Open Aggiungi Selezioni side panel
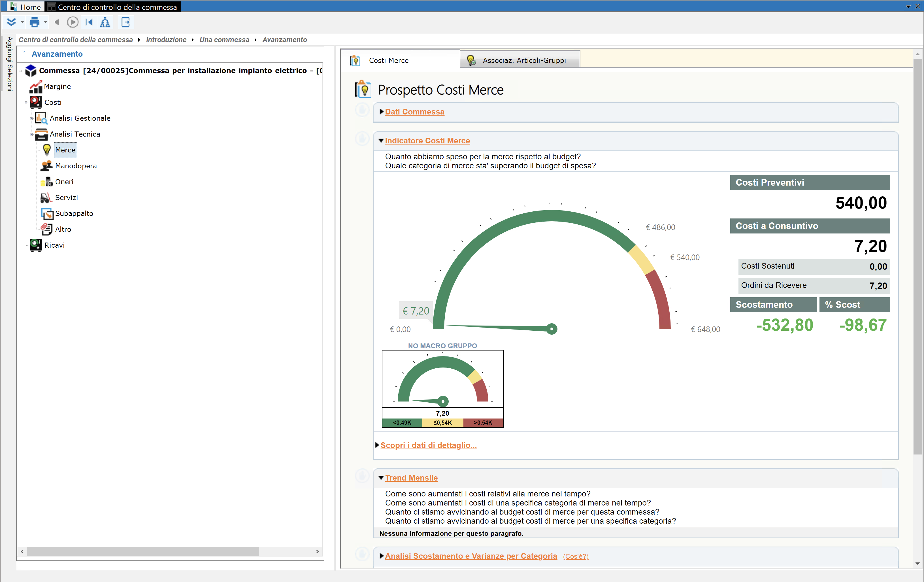Viewport: 924px width, 582px height. [9, 64]
